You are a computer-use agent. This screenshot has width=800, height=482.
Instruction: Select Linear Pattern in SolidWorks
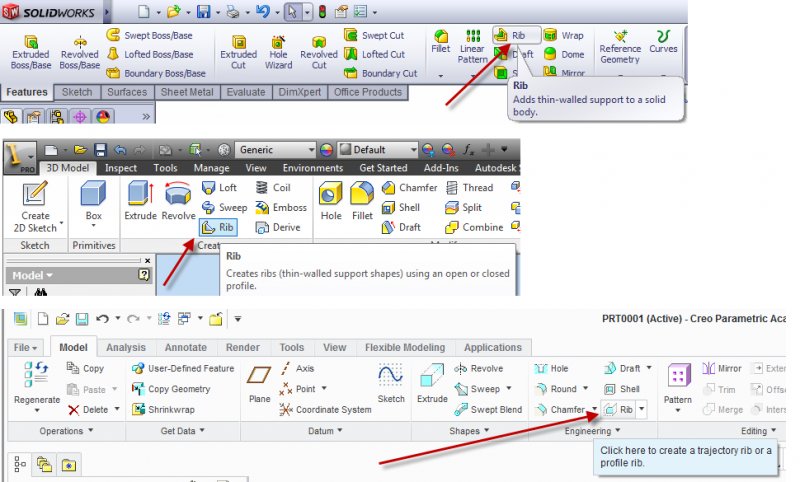[x=472, y=46]
